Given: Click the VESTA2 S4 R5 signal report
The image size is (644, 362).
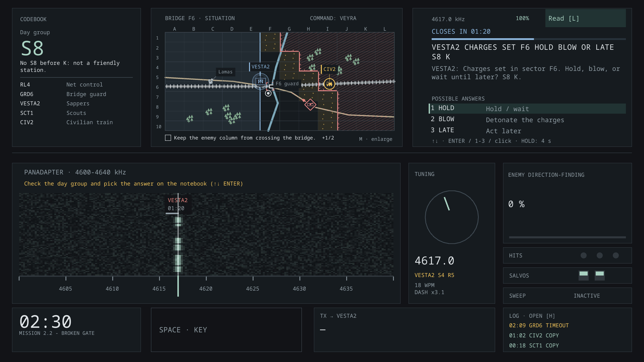Looking at the screenshot, I should (x=434, y=275).
